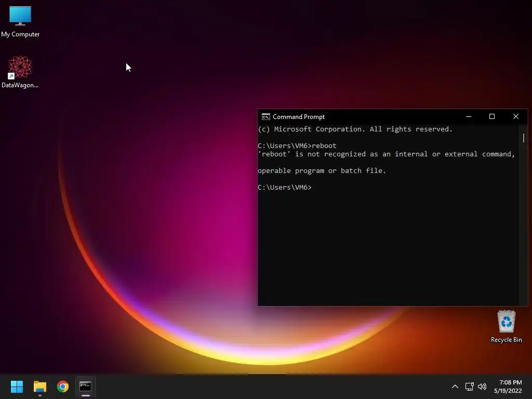Select the DataWagon desktop shortcut

20,72
